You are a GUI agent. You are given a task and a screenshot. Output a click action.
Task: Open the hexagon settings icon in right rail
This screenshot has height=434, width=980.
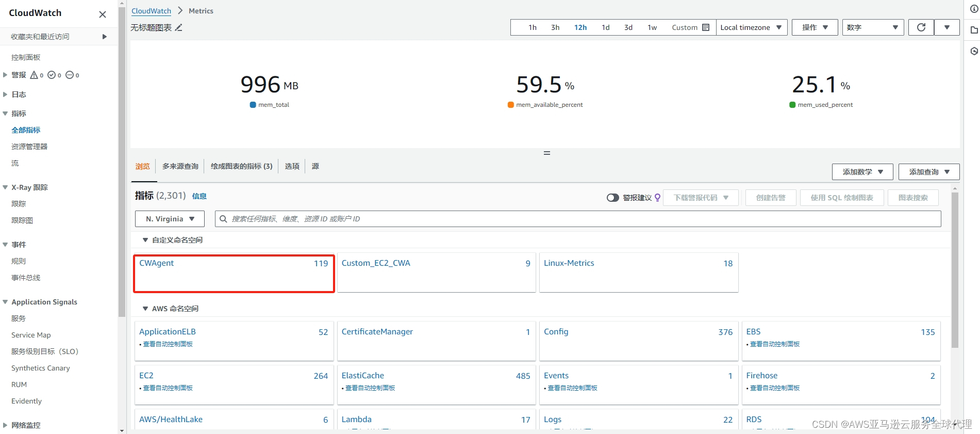click(974, 51)
